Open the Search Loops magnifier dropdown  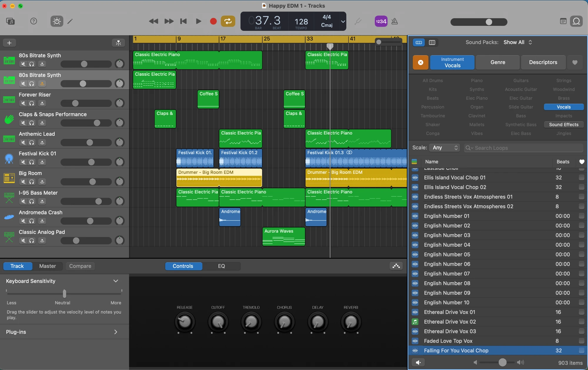point(469,148)
